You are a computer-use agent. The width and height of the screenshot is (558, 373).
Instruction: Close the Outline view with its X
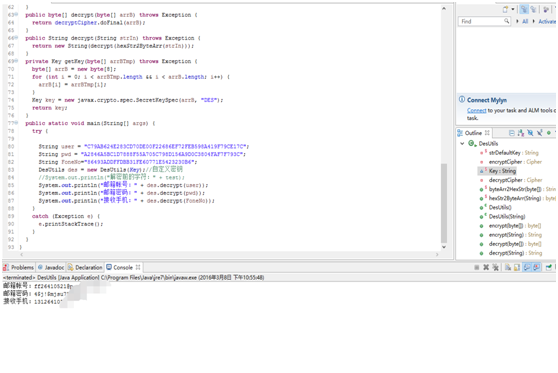[487, 133]
